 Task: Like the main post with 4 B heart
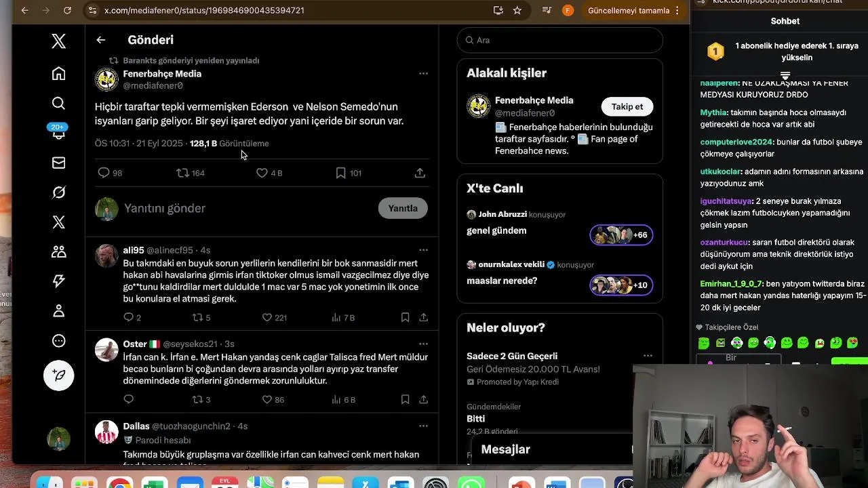(x=269, y=173)
